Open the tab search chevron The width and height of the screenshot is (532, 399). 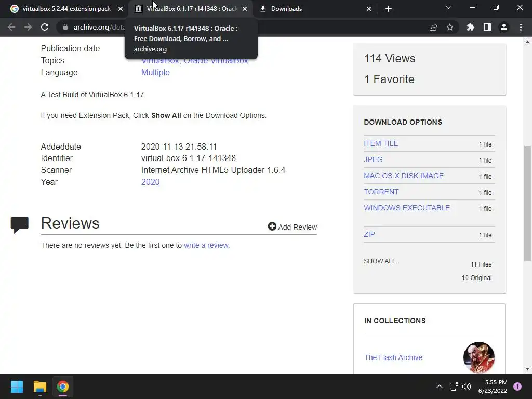click(x=448, y=7)
